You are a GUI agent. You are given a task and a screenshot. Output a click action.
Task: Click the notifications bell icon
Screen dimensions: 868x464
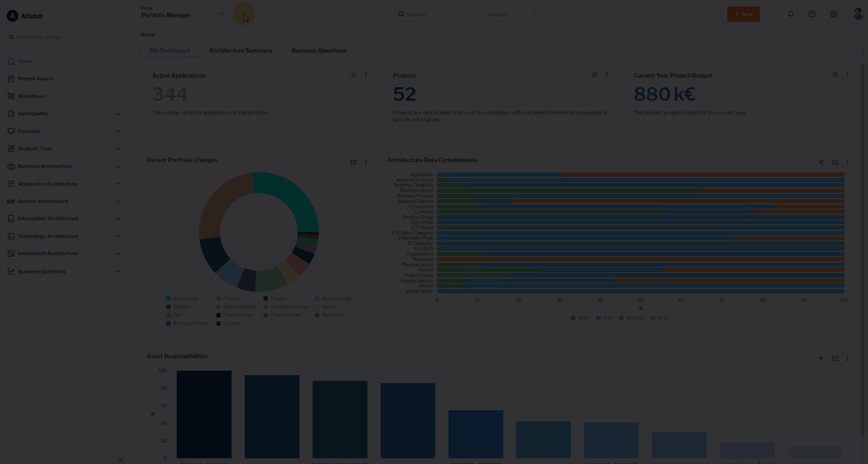pyautogui.click(x=790, y=14)
